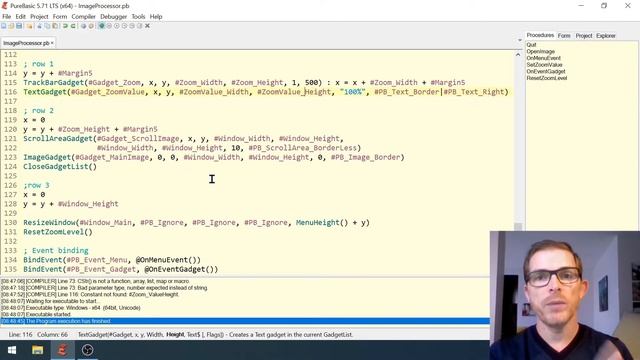Select log line "Waiting for executable to start"
The image size is (640, 360).
(x=49, y=301)
